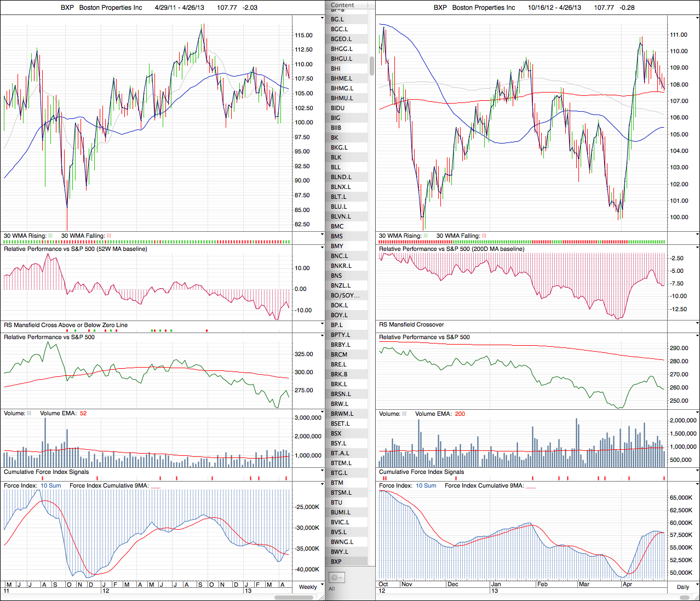Open weekly Force Index panel menu arrow
Viewport: 700px width, 601px height.
point(322,485)
